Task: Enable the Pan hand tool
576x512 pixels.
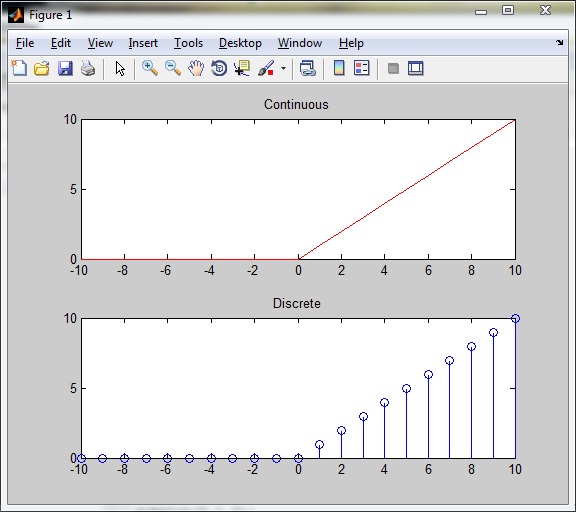Action: pos(196,68)
